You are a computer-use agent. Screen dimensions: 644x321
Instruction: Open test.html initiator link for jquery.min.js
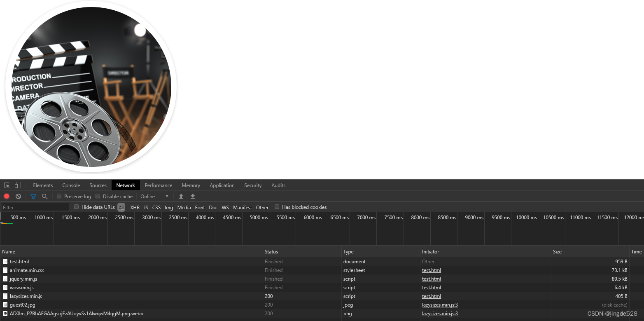pyautogui.click(x=432, y=279)
